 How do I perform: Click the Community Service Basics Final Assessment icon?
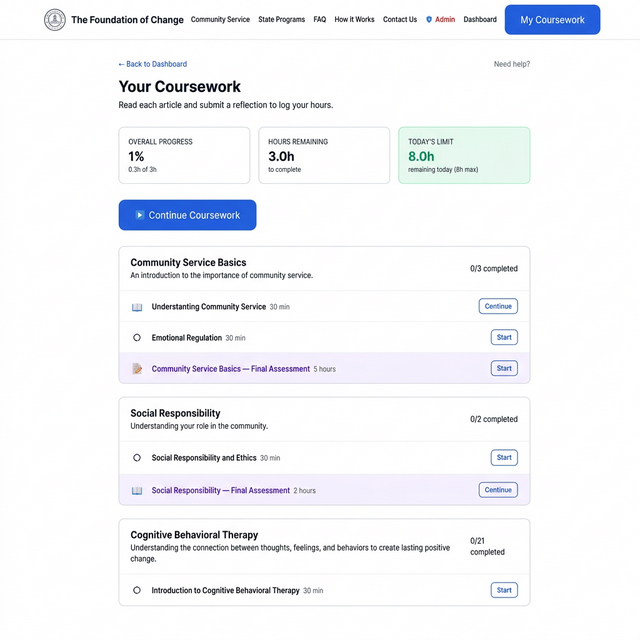point(137,369)
